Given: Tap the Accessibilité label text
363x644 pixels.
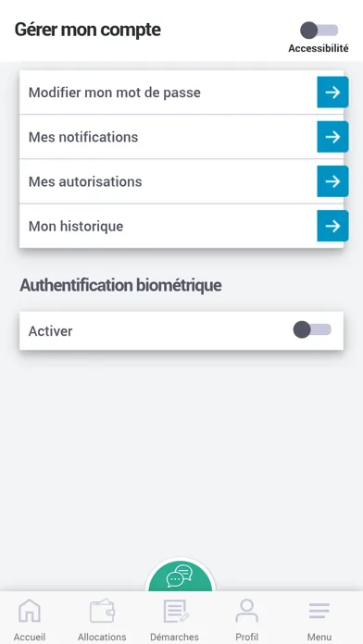Looking at the screenshot, I should pos(319,48).
